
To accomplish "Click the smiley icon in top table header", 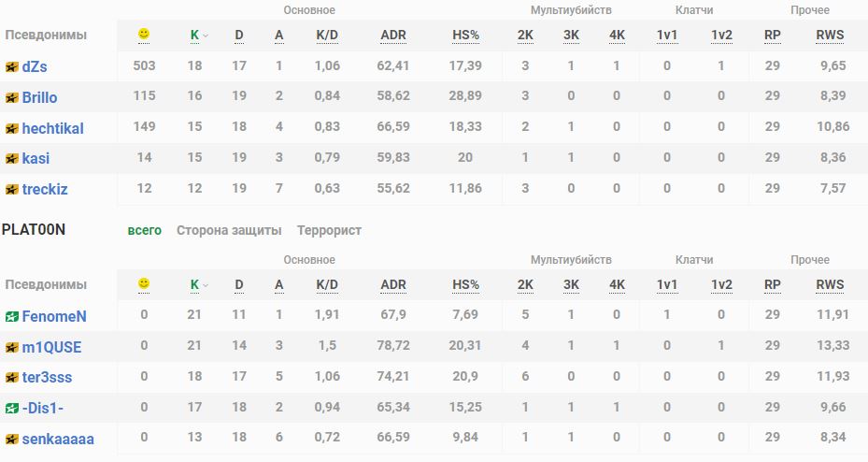I will (144, 35).
